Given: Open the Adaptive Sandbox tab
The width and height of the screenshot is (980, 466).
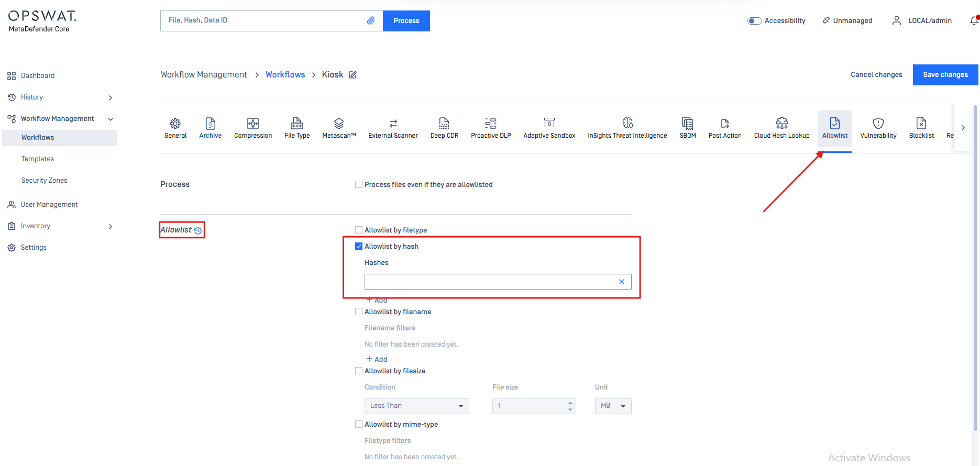Looking at the screenshot, I should 549,128.
